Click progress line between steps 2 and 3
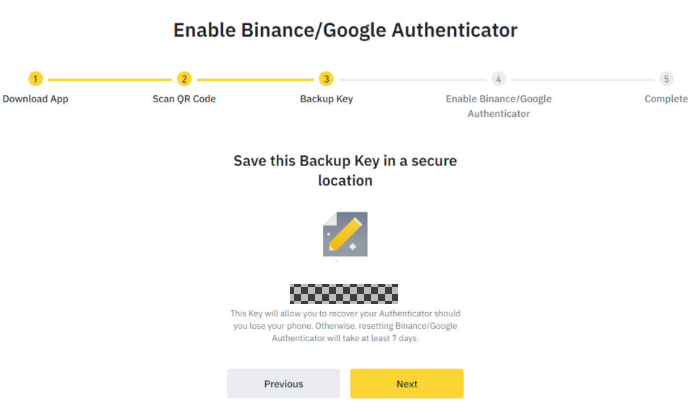Screen dimensions: 696x413 point(255,79)
